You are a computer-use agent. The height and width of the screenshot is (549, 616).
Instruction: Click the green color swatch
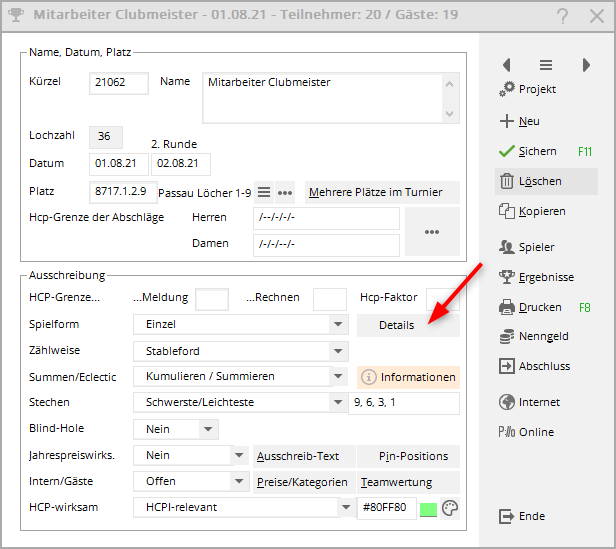pyautogui.click(x=429, y=508)
